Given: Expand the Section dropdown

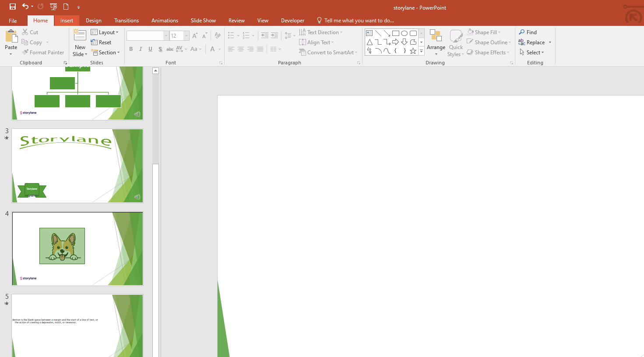Looking at the screenshot, I should pos(105,53).
